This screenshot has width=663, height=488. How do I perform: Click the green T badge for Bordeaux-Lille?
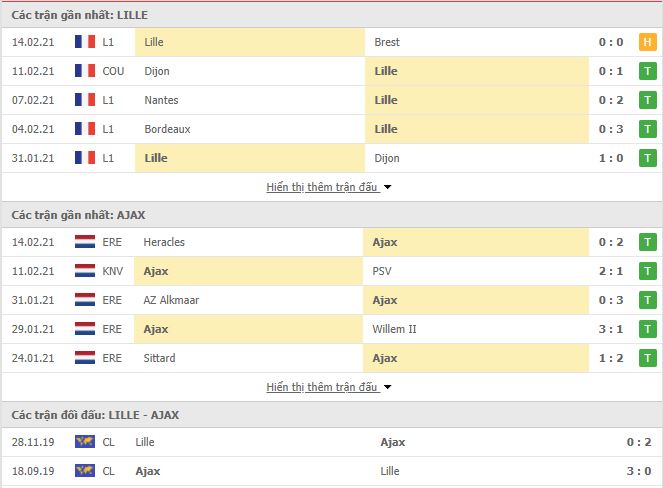click(x=647, y=129)
